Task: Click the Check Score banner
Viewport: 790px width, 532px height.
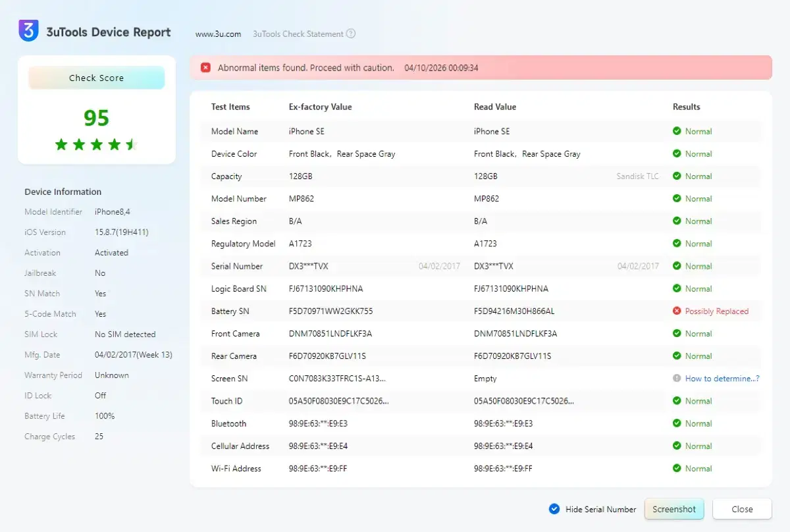Action: pyautogui.click(x=96, y=78)
